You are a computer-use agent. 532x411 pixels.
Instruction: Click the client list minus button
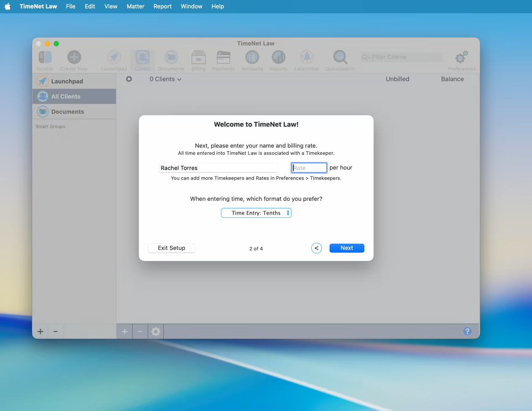(140, 331)
